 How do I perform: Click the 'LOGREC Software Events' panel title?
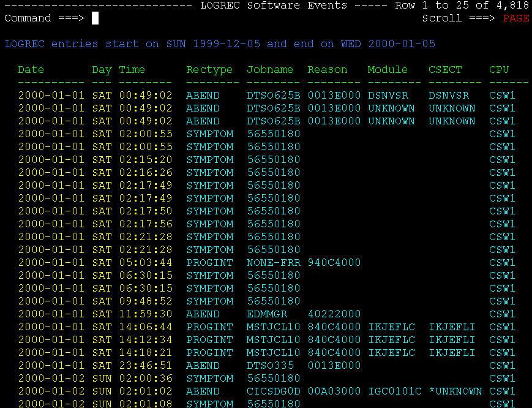[x=274, y=6]
